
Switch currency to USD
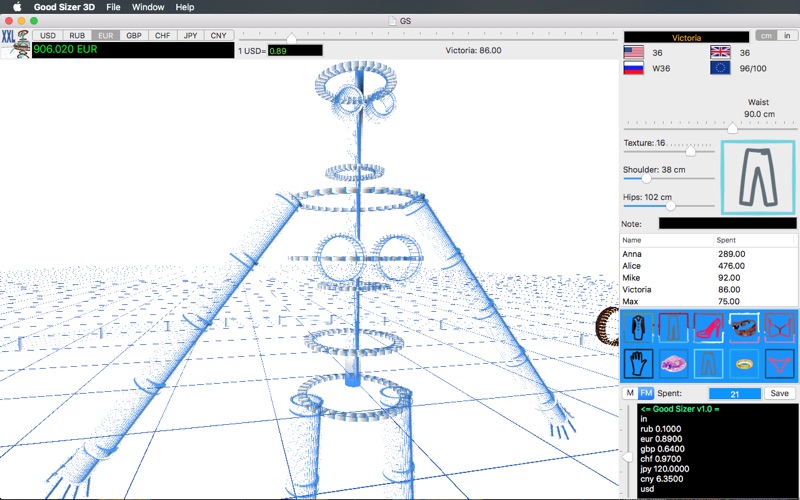tap(48, 35)
